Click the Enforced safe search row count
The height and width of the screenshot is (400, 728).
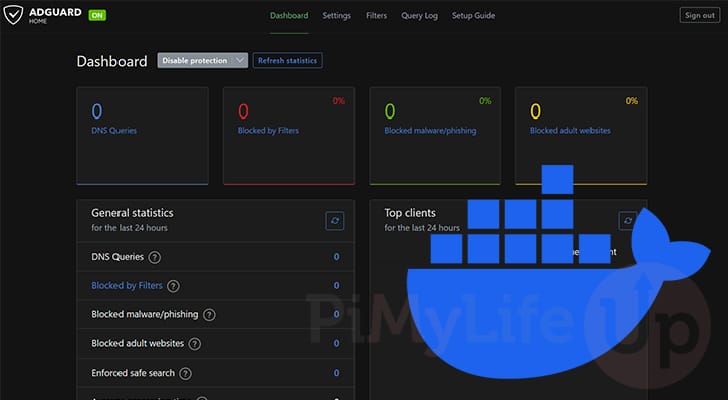[336, 373]
